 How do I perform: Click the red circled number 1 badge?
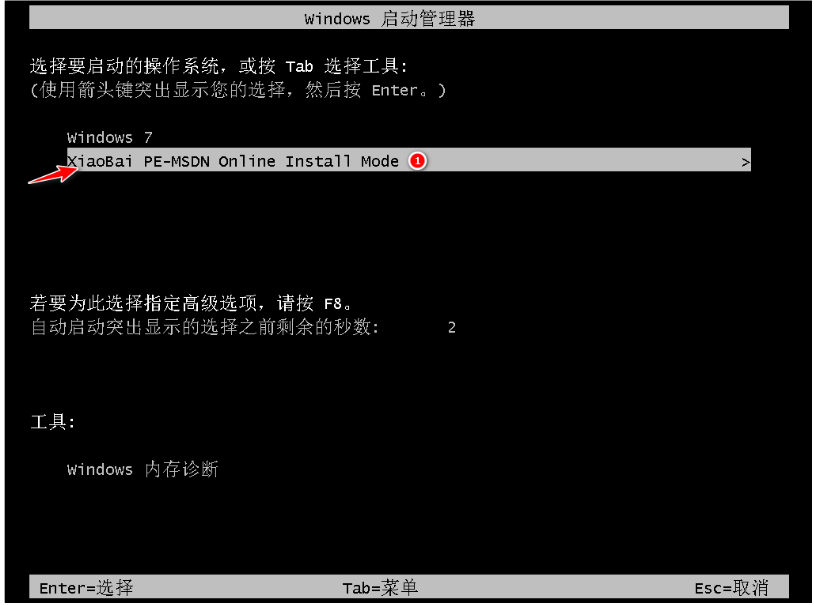pyautogui.click(x=417, y=161)
